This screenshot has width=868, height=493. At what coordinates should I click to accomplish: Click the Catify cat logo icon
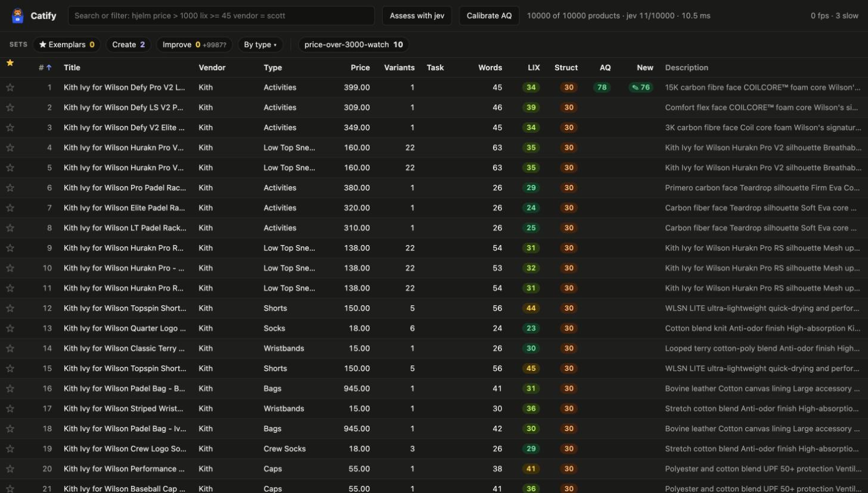coord(18,15)
